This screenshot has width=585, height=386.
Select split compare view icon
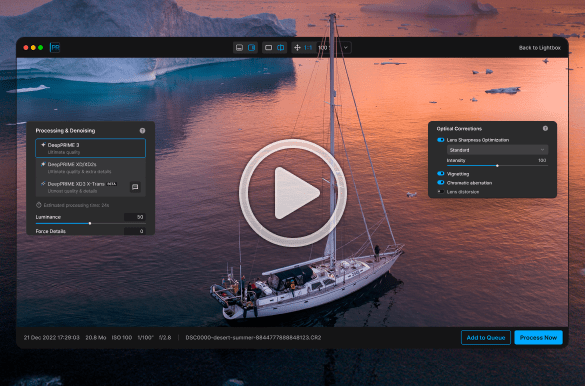281,47
